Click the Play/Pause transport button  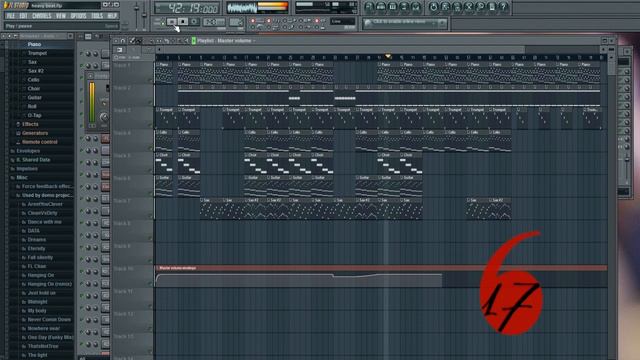pyautogui.click(x=172, y=22)
